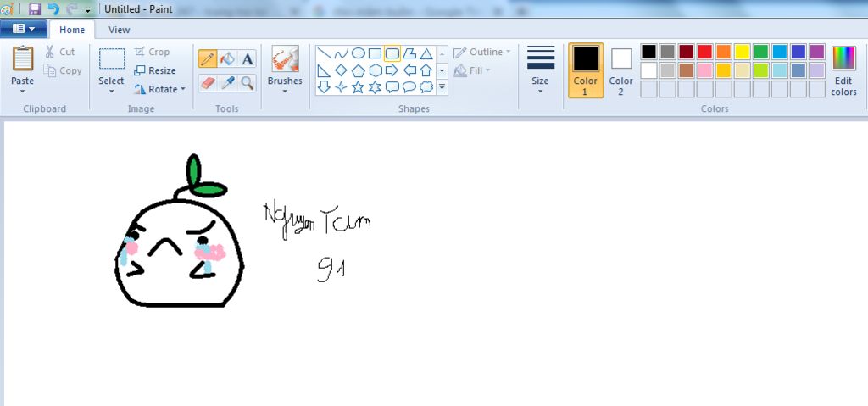Choose the Pentagon shape
The image size is (868, 406).
[359, 70]
